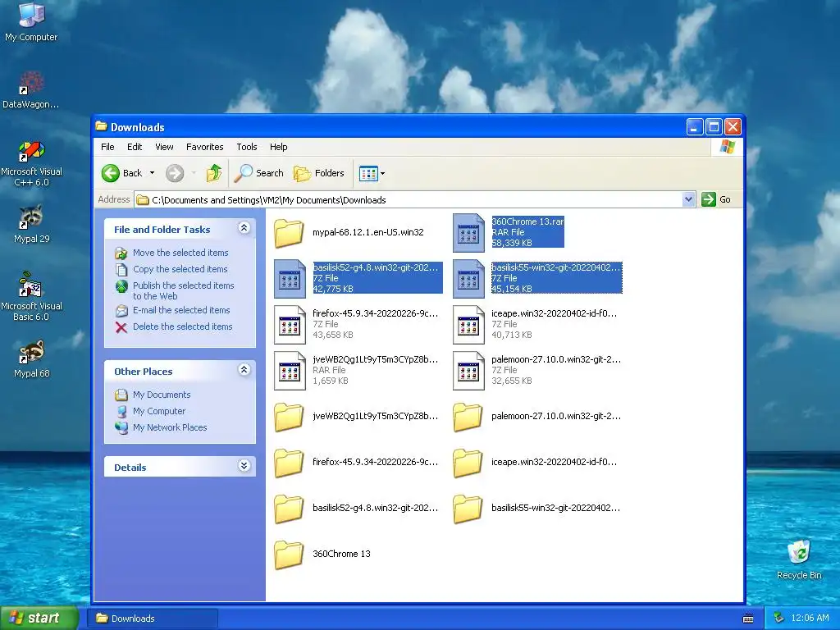This screenshot has width=840, height=630.
Task: Toggle the Folders pane button
Action: click(x=319, y=173)
